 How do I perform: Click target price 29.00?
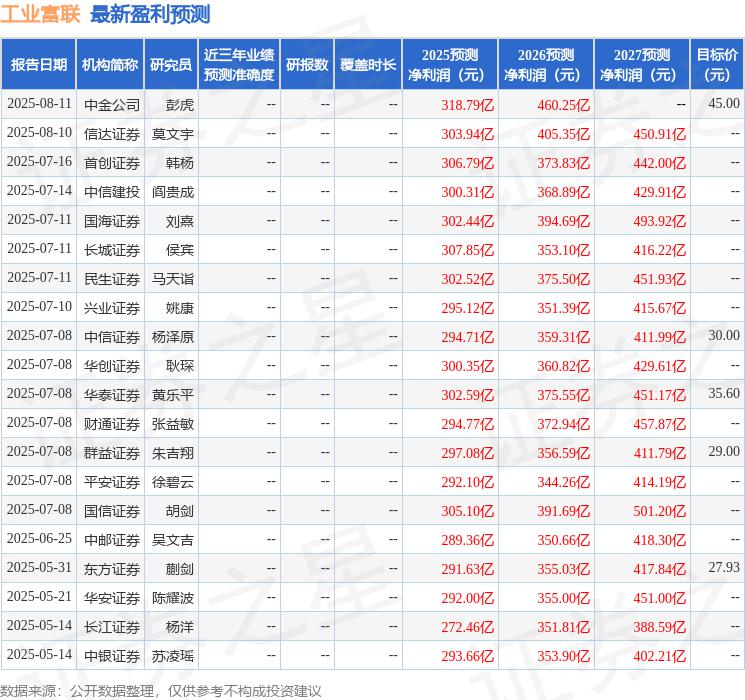coord(724,451)
